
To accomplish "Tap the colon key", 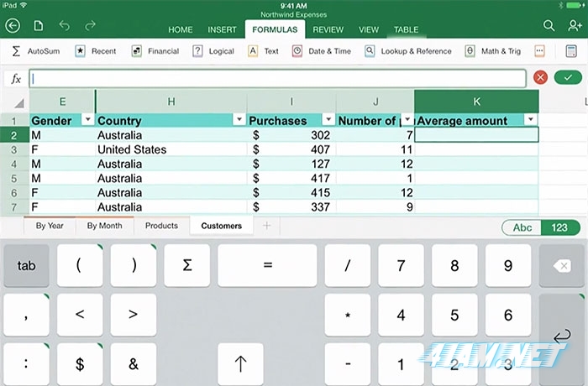I will 26,364.
